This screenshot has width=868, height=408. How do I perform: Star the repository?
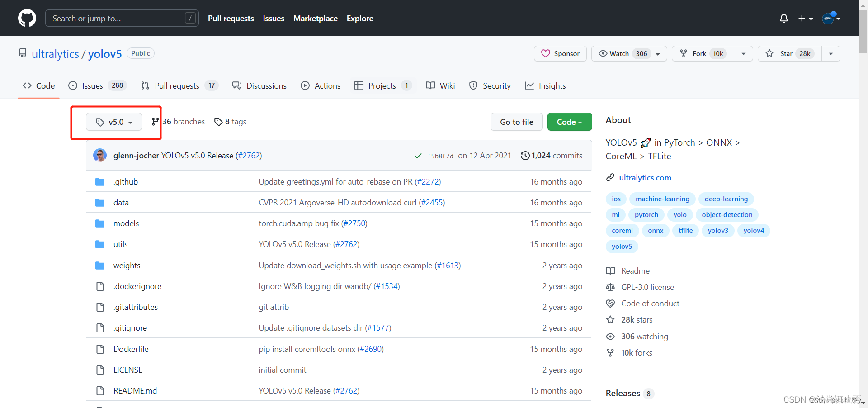(x=789, y=53)
